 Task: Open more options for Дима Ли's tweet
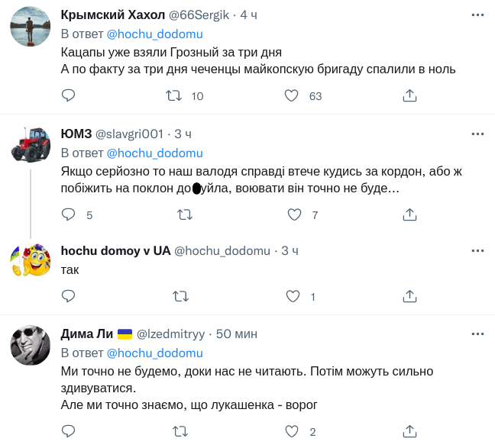pyautogui.click(x=477, y=334)
